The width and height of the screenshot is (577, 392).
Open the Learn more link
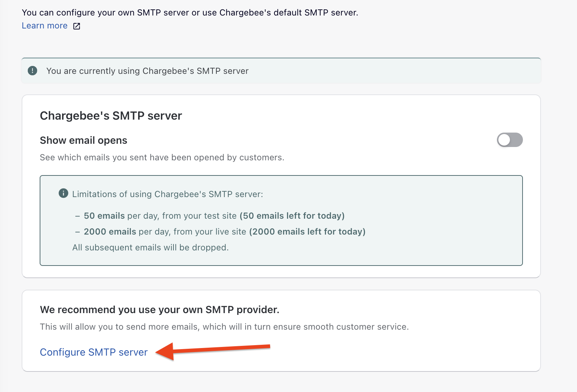tap(44, 26)
